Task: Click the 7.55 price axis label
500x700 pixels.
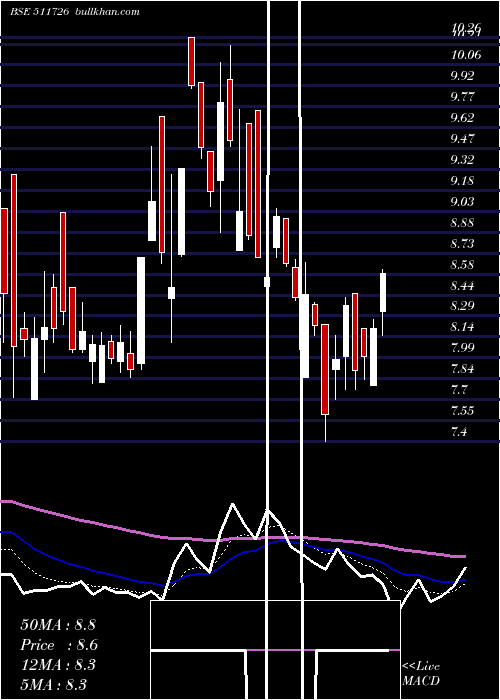Action: (462, 410)
